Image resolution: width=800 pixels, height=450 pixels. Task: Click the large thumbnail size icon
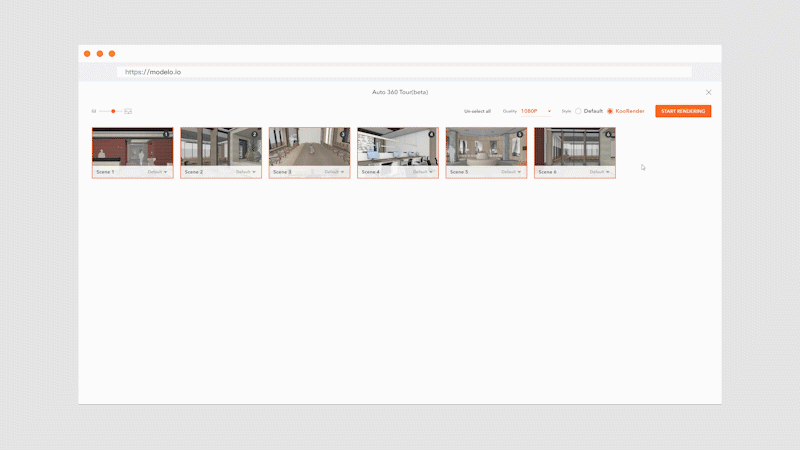(x=128, y=111)
